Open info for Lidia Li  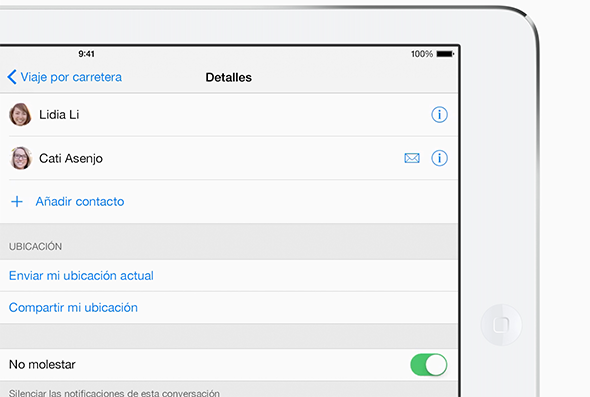pyautogui.click(x=439, y=114)
